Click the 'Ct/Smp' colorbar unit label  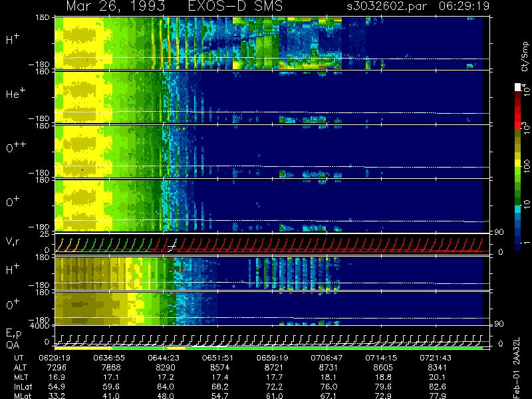click(525, 57)
